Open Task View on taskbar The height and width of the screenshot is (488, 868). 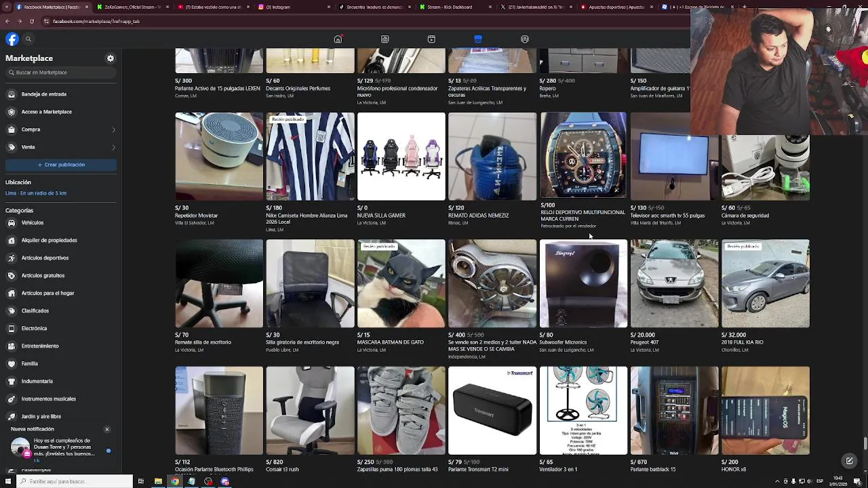click(141, 481)
